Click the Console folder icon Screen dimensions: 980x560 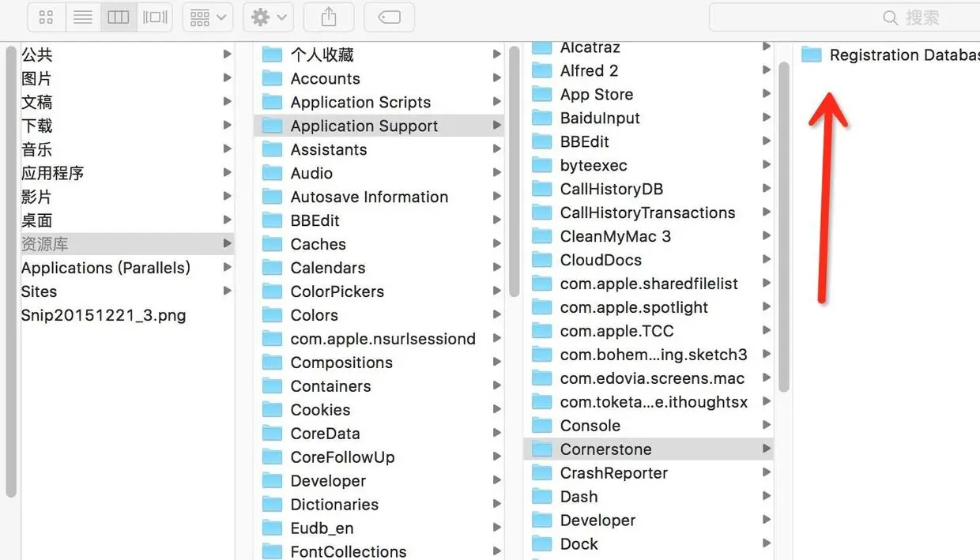(541, 426)
